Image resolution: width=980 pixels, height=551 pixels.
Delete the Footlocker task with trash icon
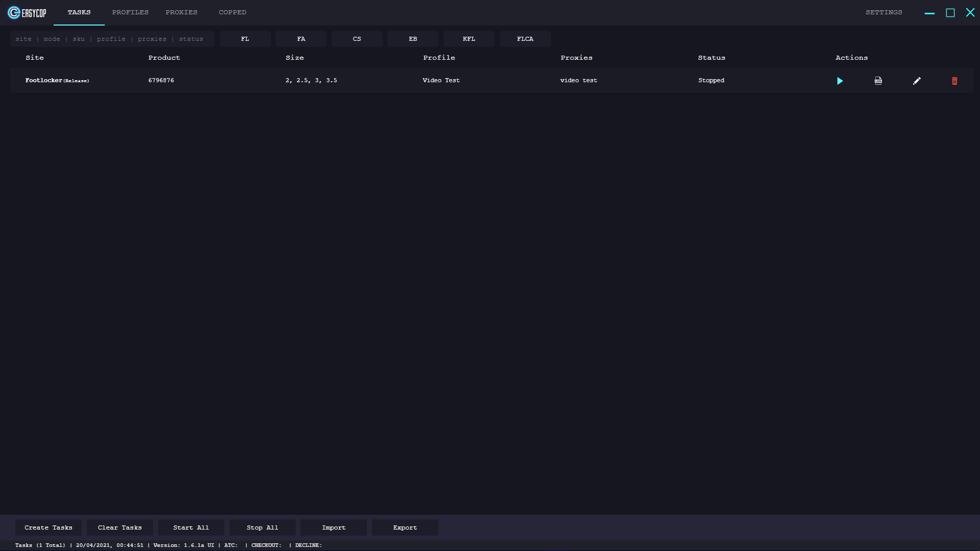pos(954,81)
